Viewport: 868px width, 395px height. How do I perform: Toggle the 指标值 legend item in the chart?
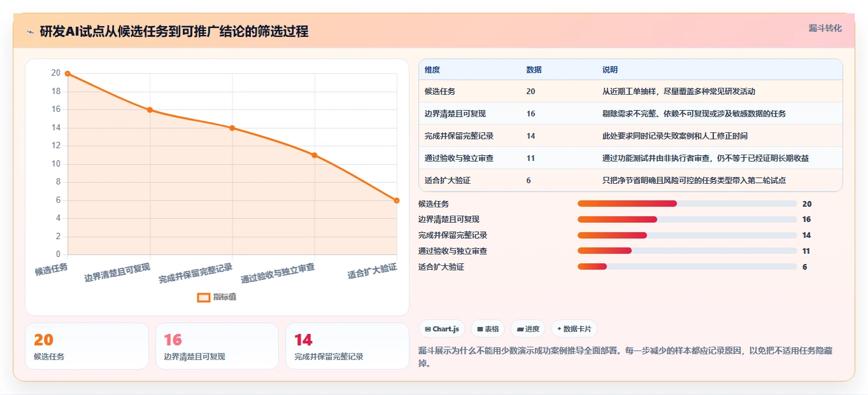click(217, 297)
